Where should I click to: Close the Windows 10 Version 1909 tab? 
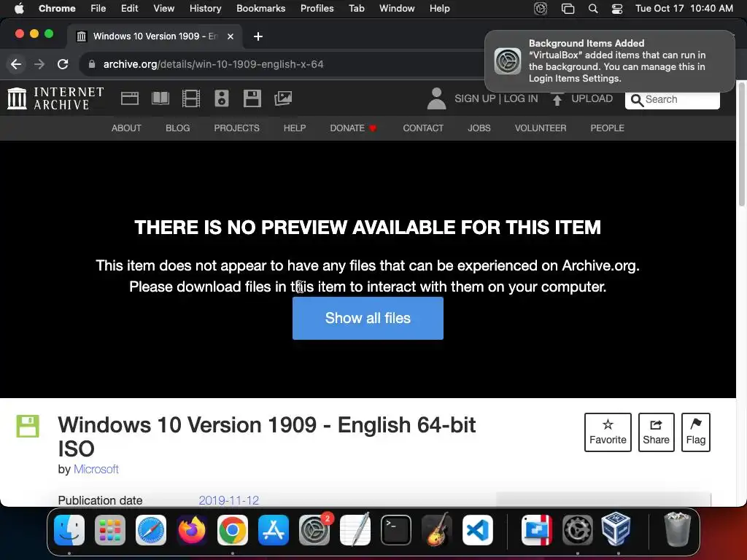coord(230,36)
